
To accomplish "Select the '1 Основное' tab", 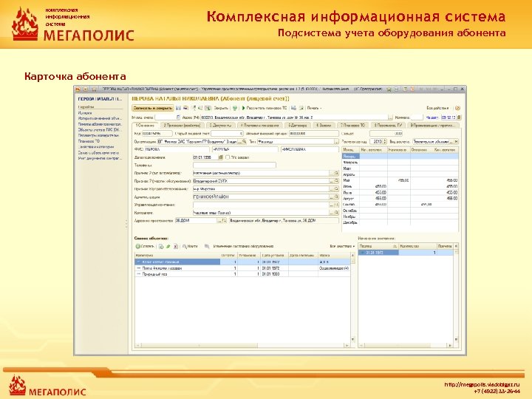I will [x=145, y=125].
